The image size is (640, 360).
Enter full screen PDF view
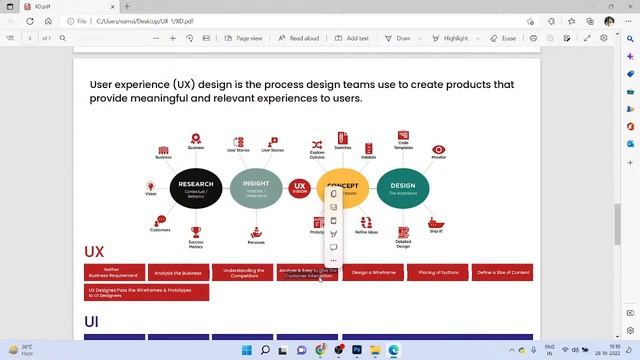(x=587, y=38)
